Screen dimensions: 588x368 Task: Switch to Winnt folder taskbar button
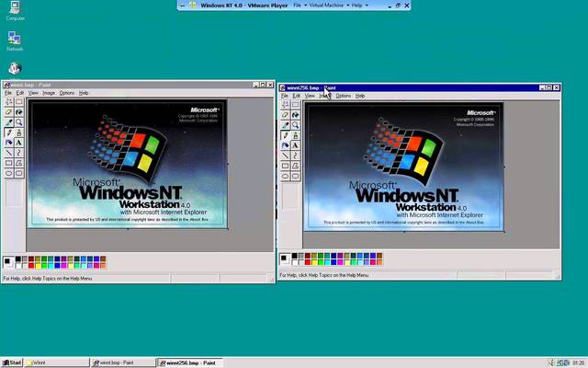(57, 362)
